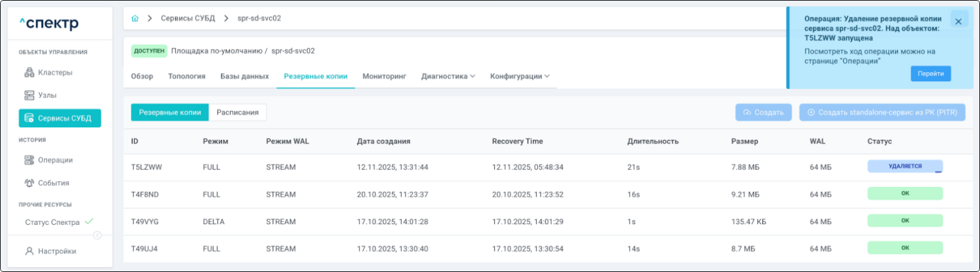Switch to the Мониторинг tab
The height and width of the screenshot is (272, 980).
[384, 76]
